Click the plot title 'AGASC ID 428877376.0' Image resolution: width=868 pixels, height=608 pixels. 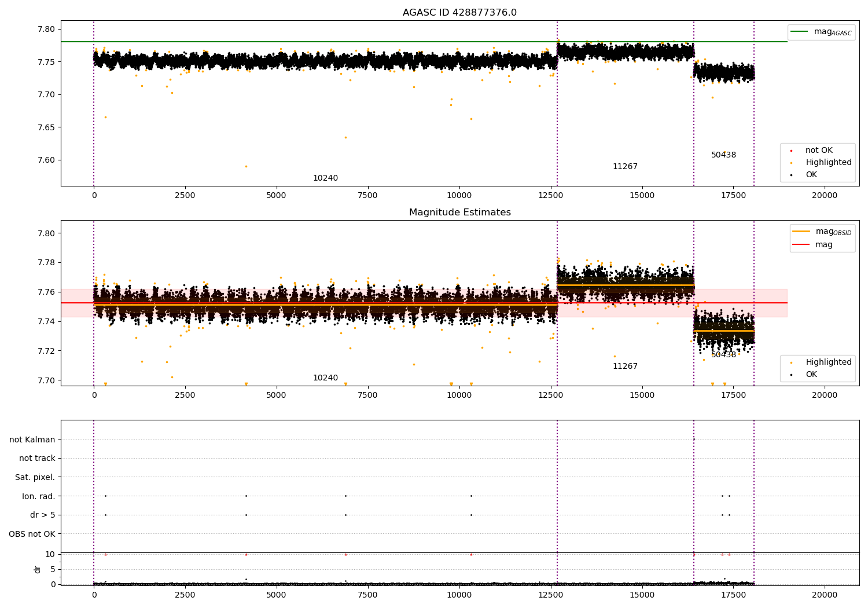tap(459, 13)
